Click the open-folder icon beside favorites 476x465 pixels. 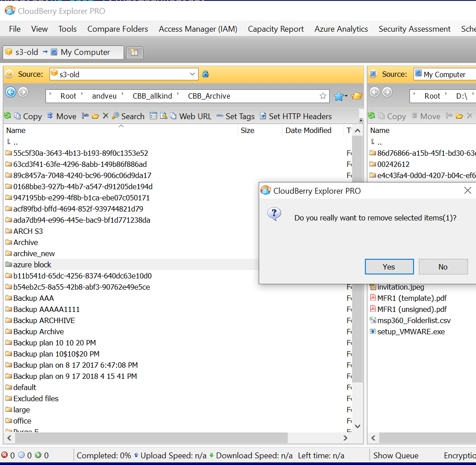357,96
